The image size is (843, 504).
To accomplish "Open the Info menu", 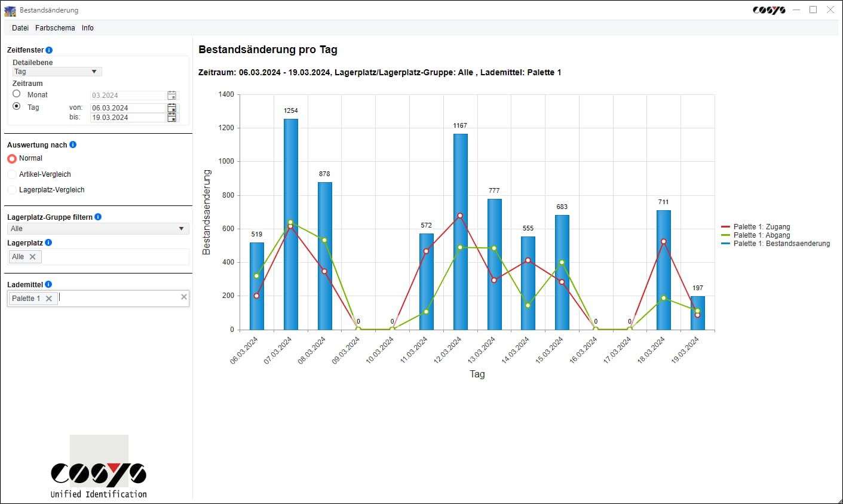I will tap(88, 28).
